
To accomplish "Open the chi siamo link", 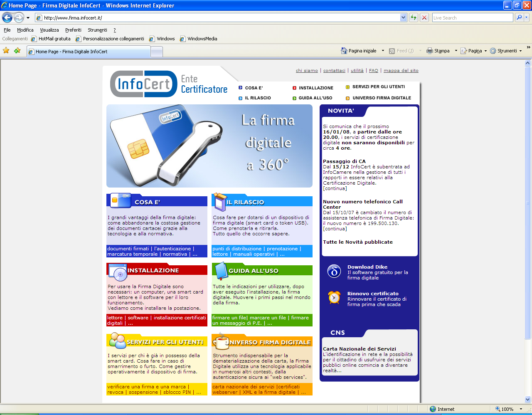I will click(x=307, y=71).
